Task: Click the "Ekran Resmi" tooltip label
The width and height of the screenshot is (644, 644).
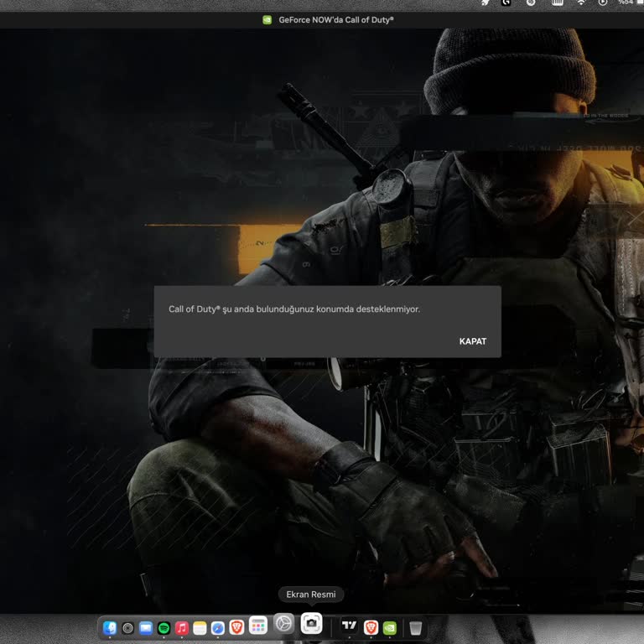Action: tap(311, 595)
